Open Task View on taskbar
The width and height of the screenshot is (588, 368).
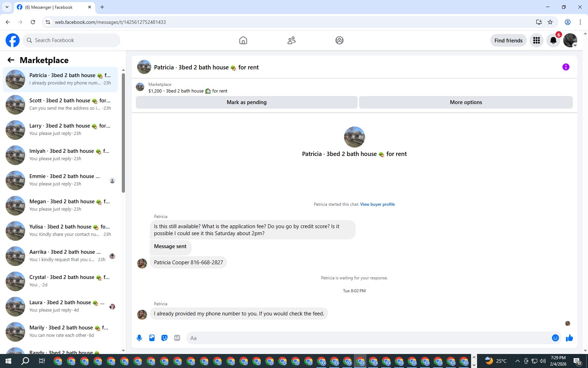click(x=42, y=361)
